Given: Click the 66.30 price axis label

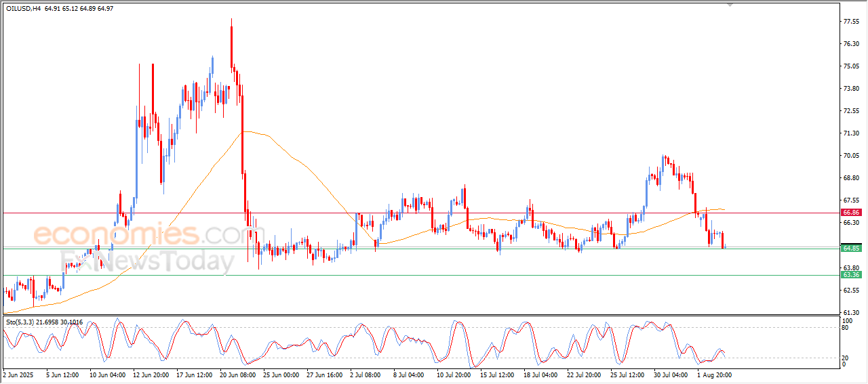Looking at the screenshot, I should [x=851, y=223].
